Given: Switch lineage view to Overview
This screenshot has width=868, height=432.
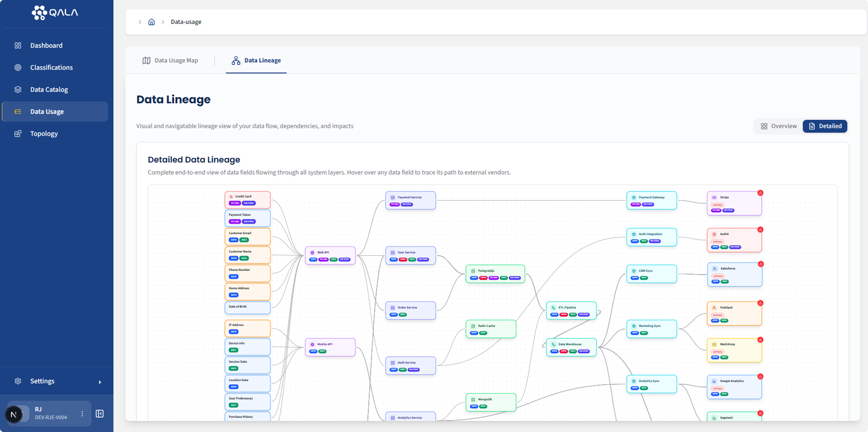Looking at the screenshot, I should click(x=778, y=126).
